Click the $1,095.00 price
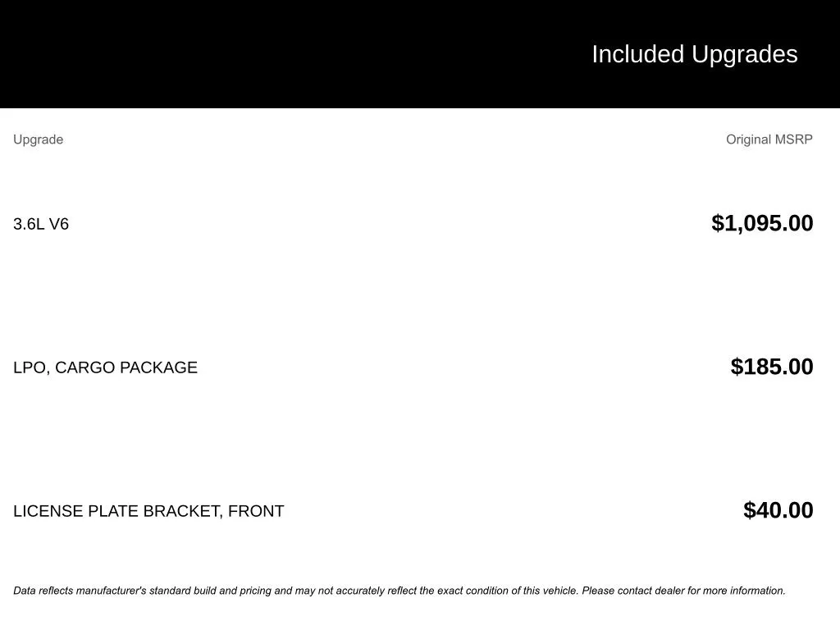This screenshot has width=840, height=630. (762, 223)
